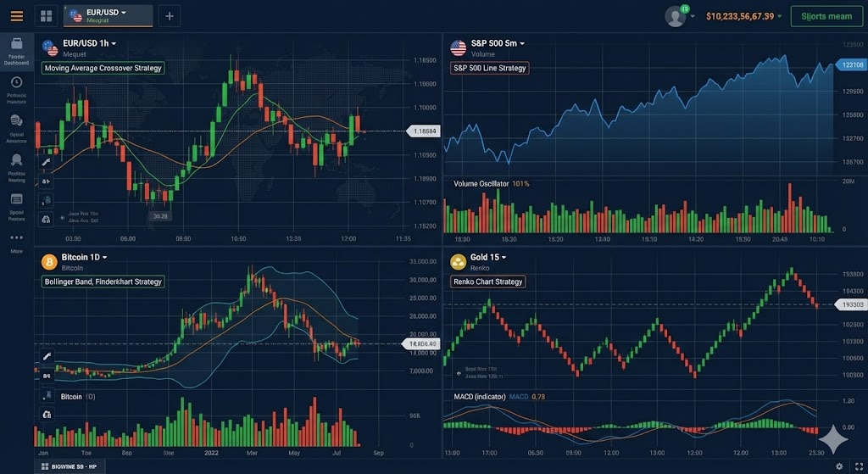The height and width of the screenshot is (474, 868).
Task: Add a new chart tab
Action: click(x=170, y=16)
